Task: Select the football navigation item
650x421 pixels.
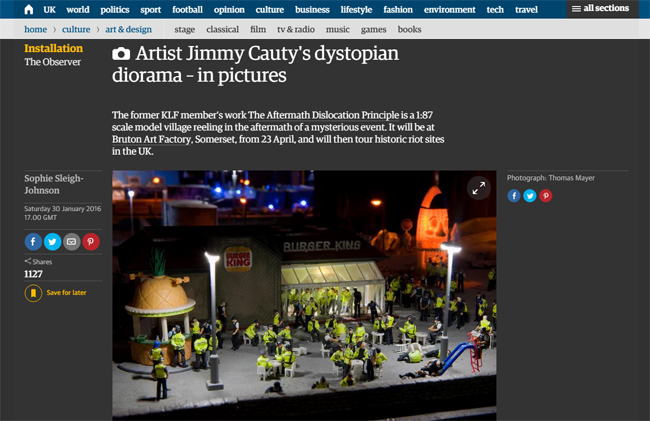Action: coord(187,9)
